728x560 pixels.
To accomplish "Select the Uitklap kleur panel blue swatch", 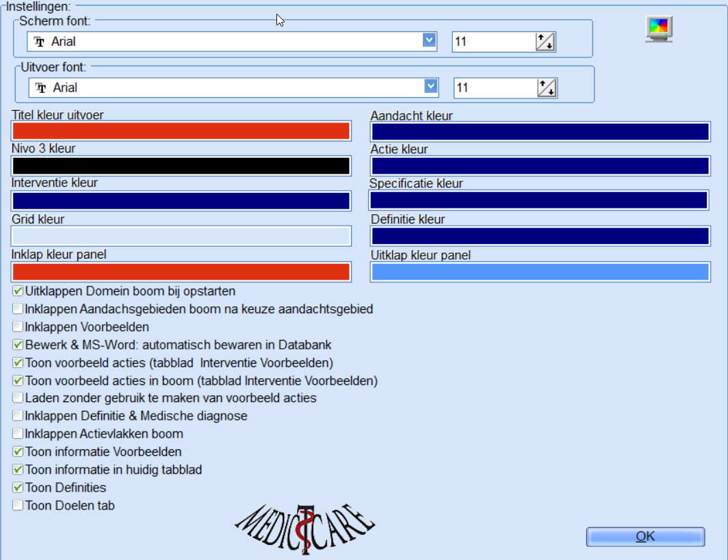I will (540, 271).
